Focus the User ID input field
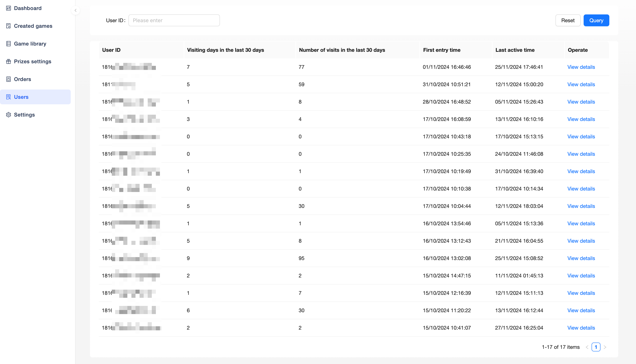This screenshot has width=636, height=364. [x=174, y=21]
